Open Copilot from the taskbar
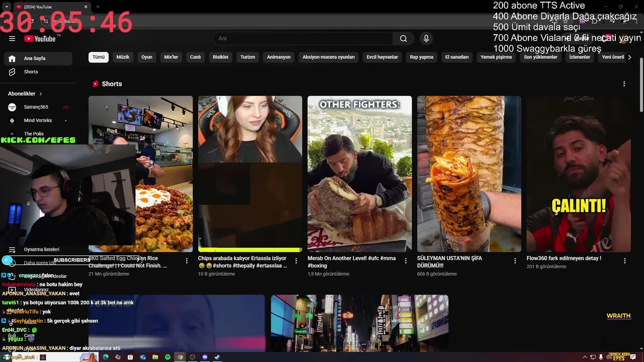 click(x=118, y=357)
